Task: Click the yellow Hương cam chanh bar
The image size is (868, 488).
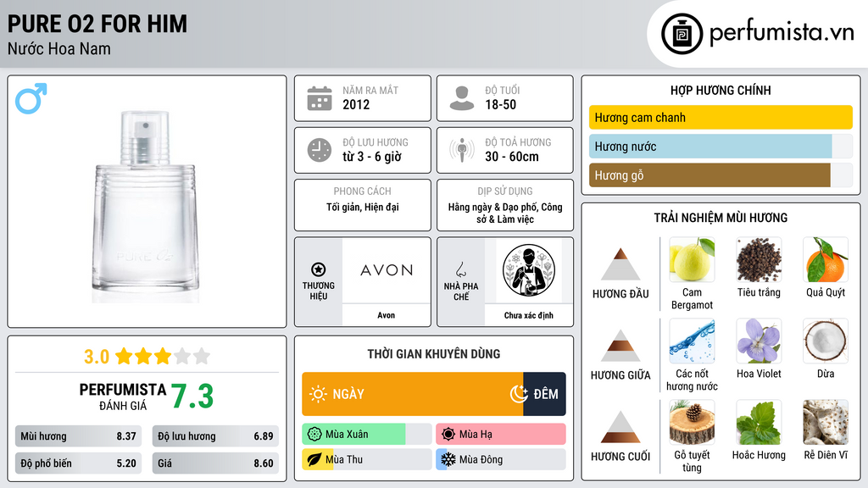Action: [721, 117]
